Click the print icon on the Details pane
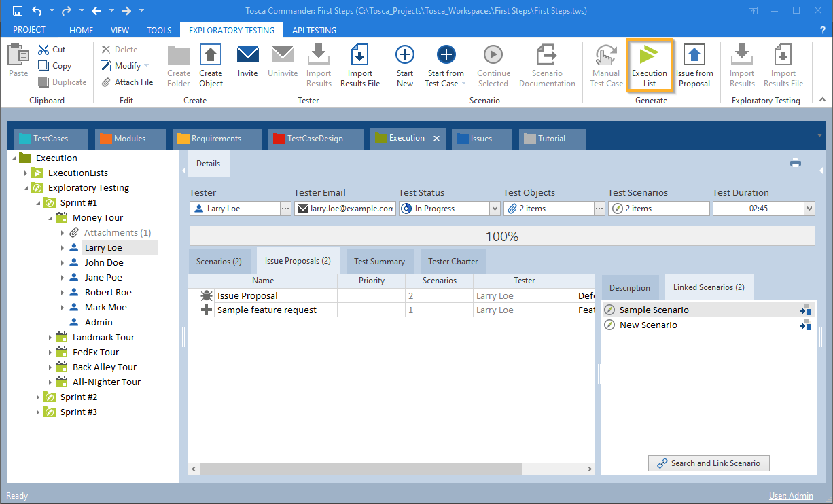 click(795, 163)
